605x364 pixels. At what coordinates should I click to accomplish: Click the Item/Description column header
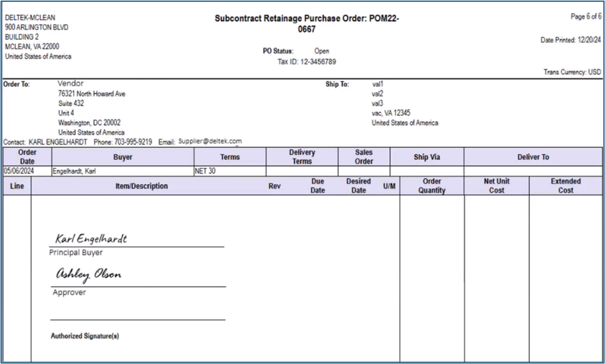coord(141,186)
